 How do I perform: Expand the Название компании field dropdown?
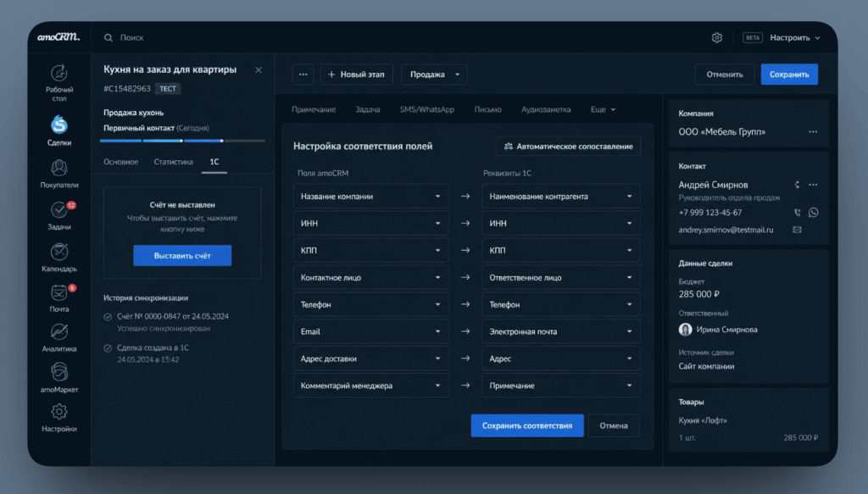[x=370, y=197]
